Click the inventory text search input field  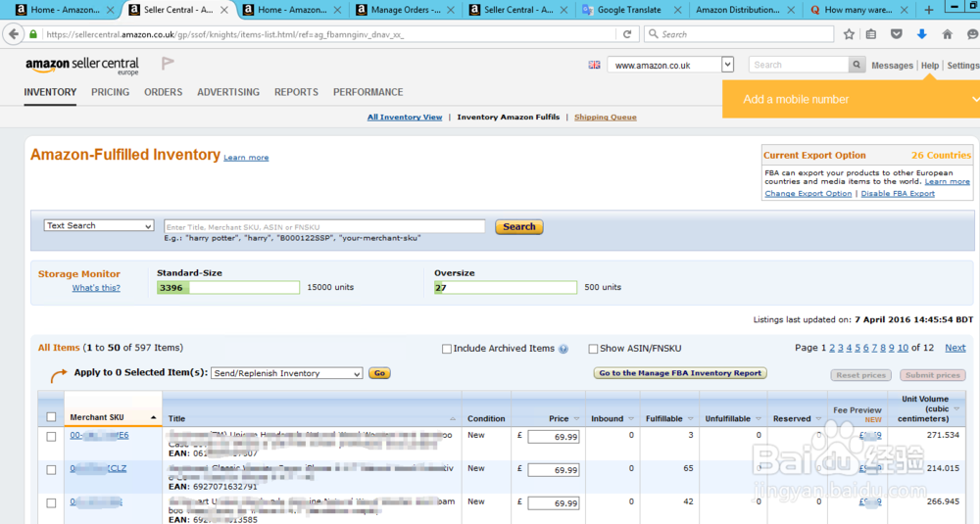324,226
